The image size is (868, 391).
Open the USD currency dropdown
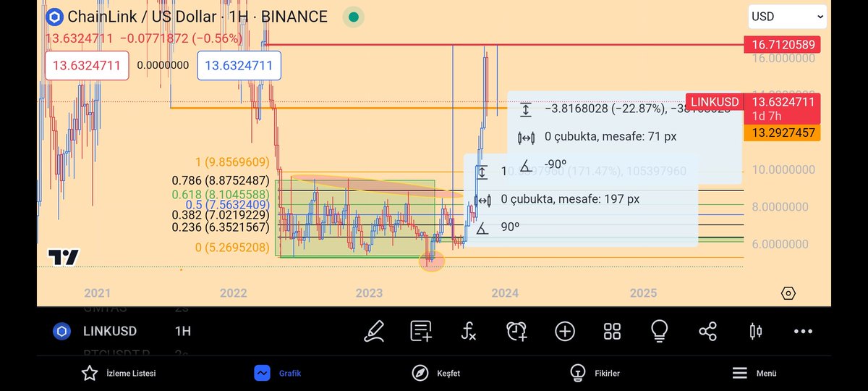tap(788, 16)
